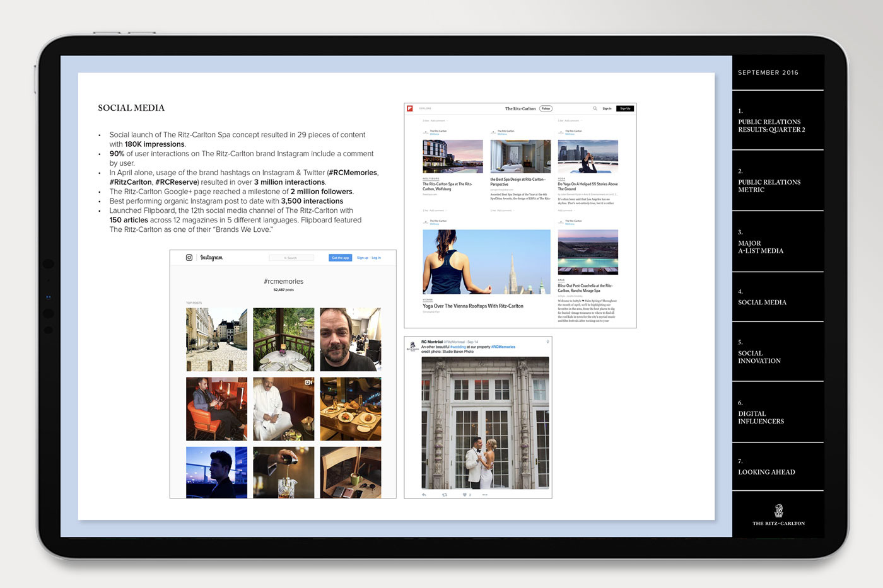This screenshot has width=883, height=588.
Task: Click the SEPTEMBER 2016 date label
Action: point(768,72)
